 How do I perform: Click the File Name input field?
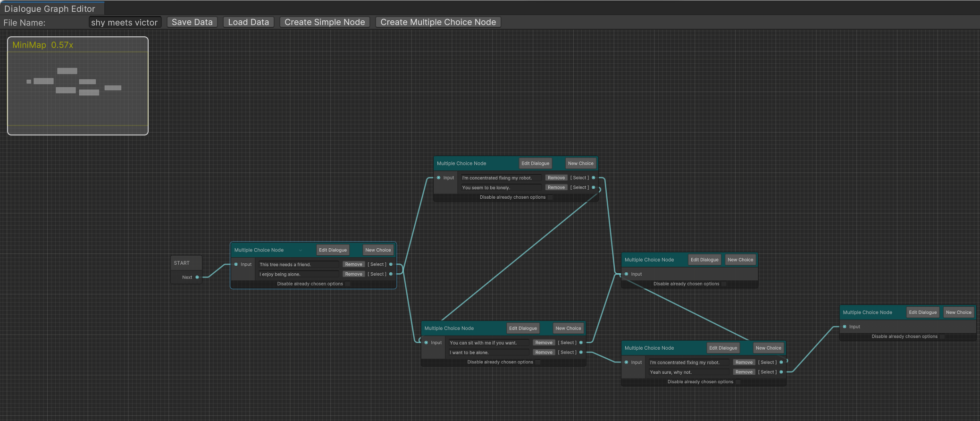tap(125, 22)
